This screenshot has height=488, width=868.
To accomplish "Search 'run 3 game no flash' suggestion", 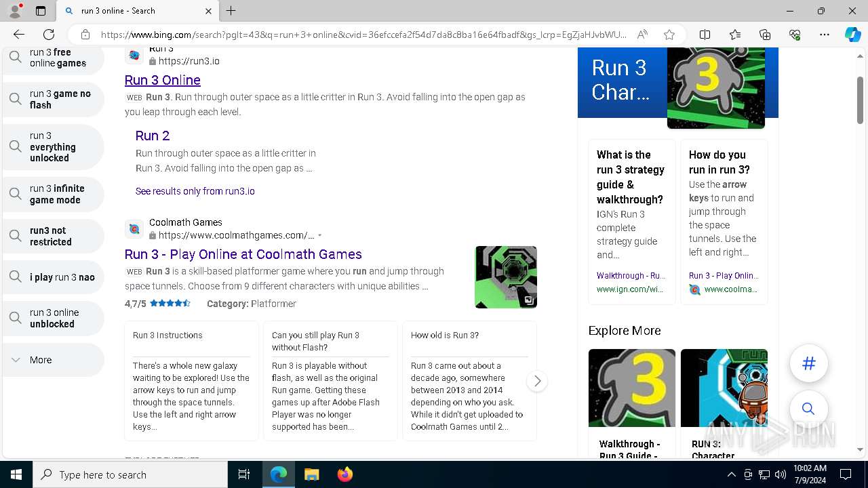I will (54, 100).
